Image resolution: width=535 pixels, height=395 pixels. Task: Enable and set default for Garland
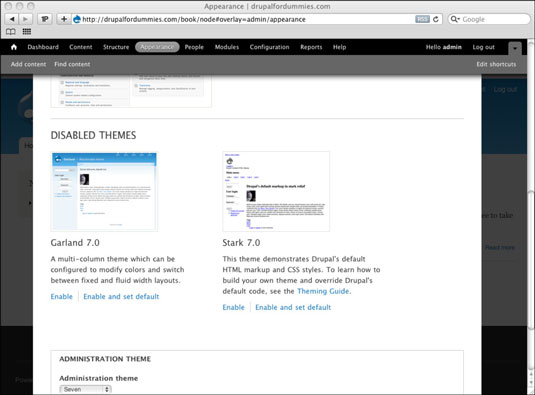coord(121,296)
